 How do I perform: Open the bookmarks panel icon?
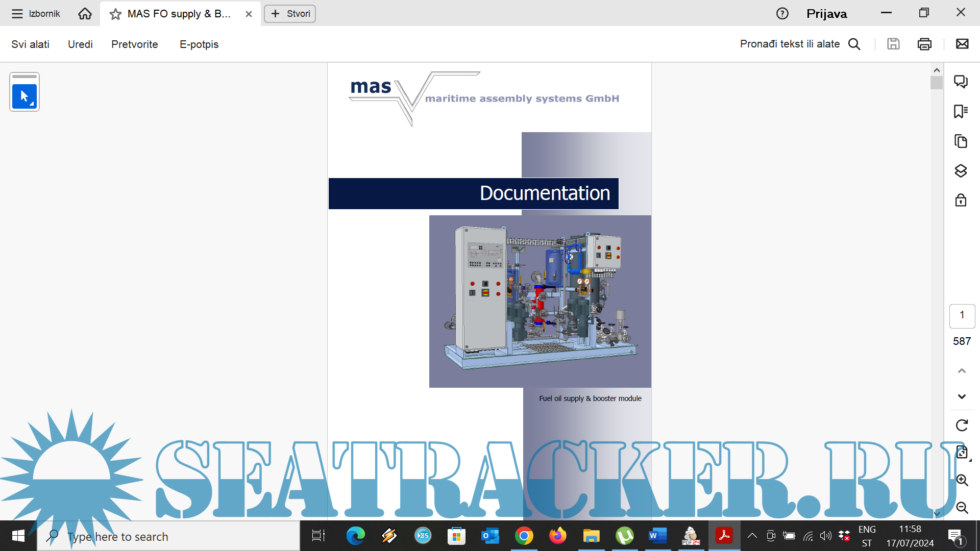[961, 111]
